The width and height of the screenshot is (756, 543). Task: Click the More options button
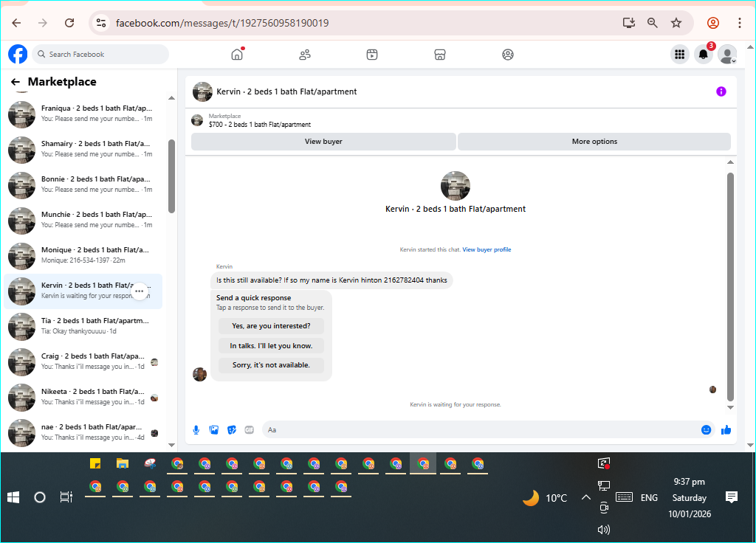pyautogui.click(x=594, y=142)
